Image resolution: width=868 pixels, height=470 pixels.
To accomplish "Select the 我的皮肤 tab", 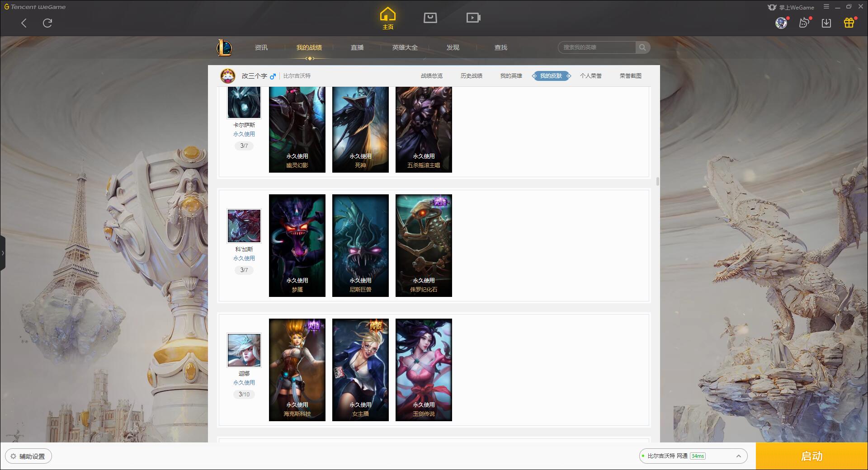I will (551, 76).
